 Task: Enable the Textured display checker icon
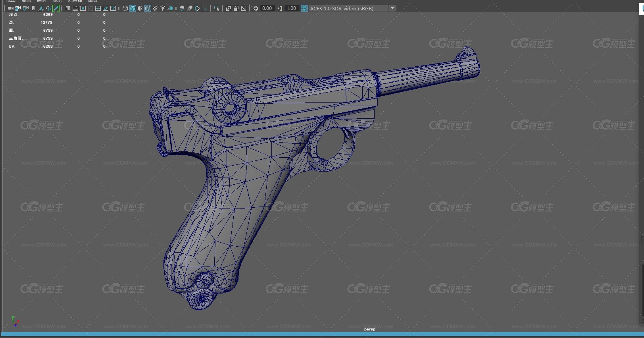click(x=155, y=8)
